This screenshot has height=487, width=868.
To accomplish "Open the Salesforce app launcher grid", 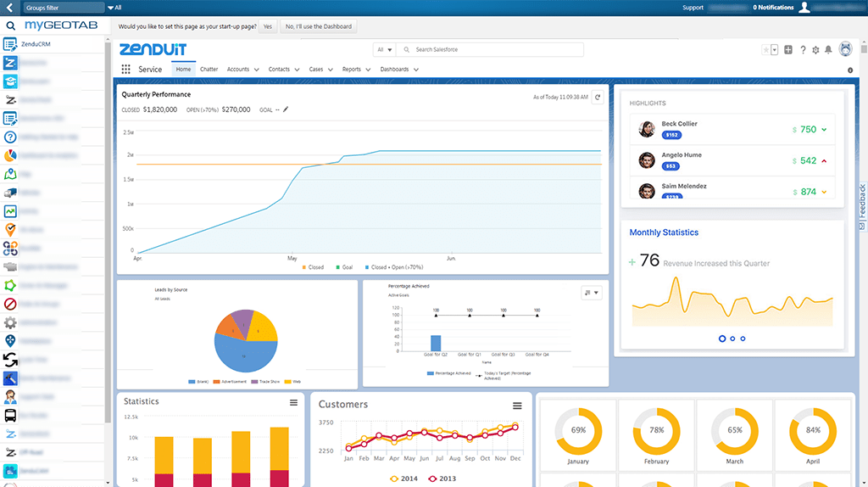I will click(x=125, y=70).
